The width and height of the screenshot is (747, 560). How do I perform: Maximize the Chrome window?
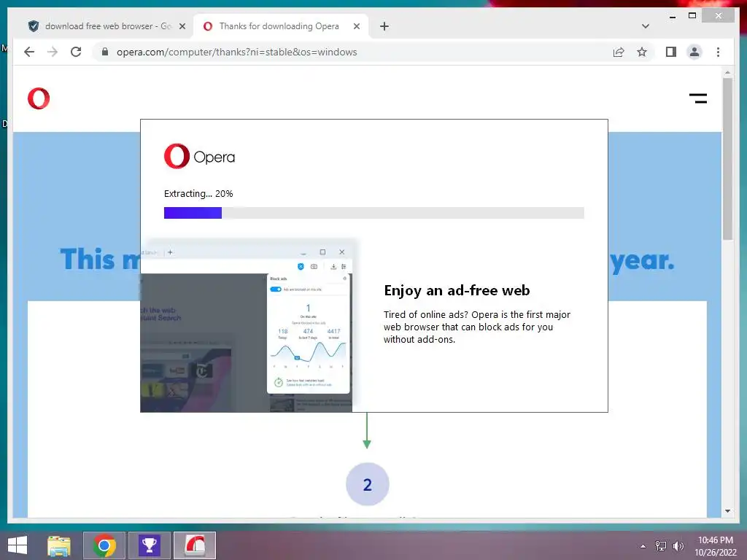click(692, 16)
